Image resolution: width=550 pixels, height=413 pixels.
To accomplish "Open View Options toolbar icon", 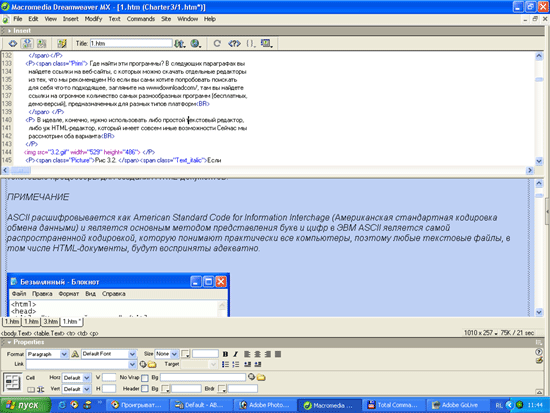I will 267,44.
